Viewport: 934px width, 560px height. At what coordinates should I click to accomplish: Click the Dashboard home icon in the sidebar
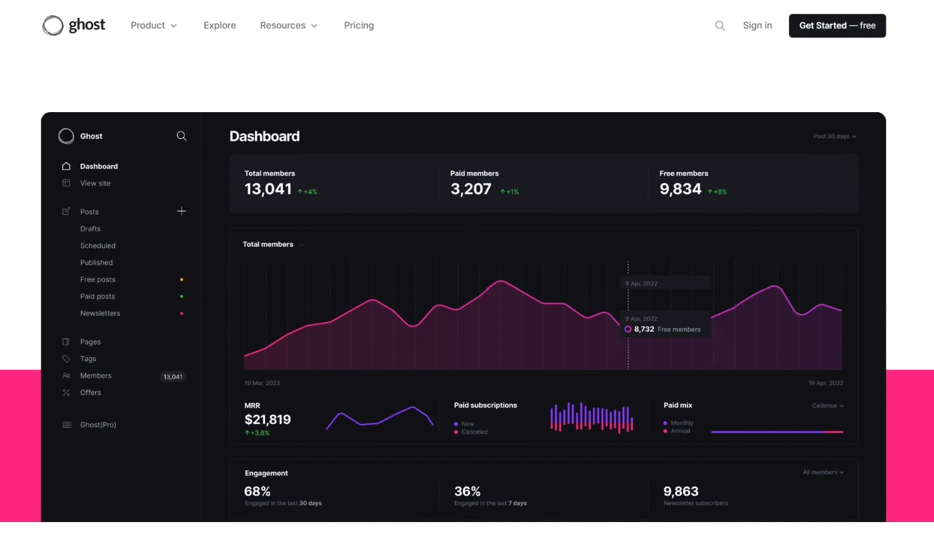click(66, 166)
